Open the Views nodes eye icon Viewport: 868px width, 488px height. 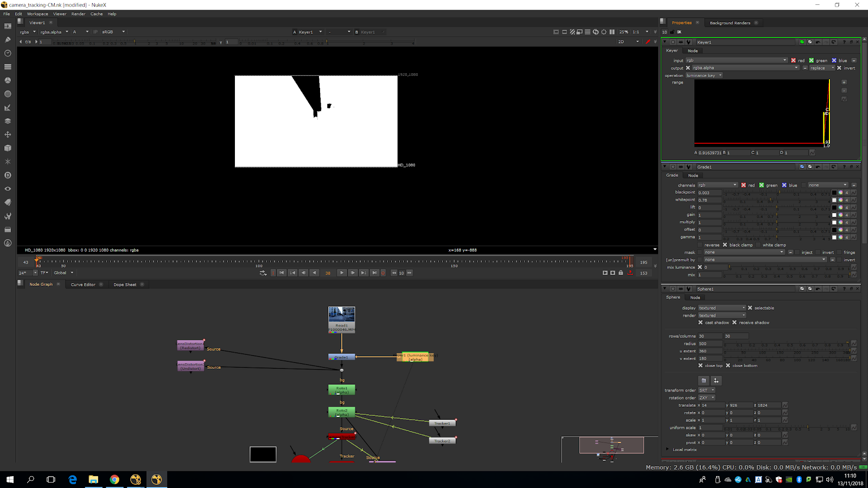tap(8, 189)
